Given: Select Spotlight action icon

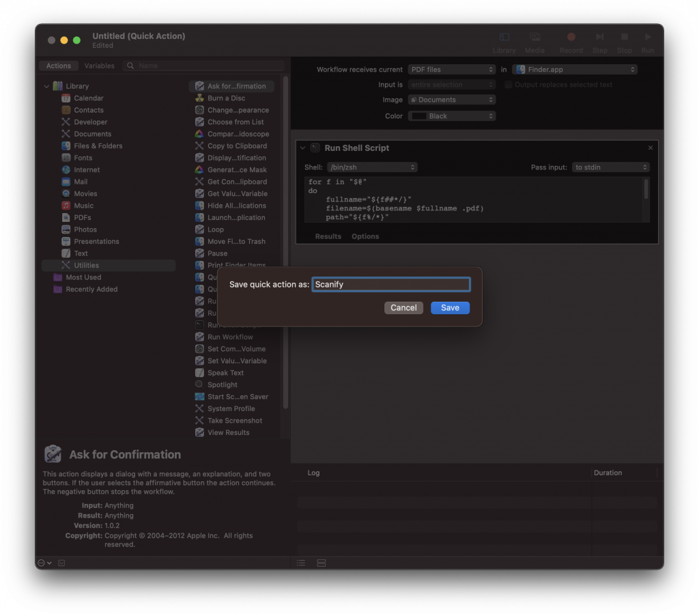Looking at the screenshot, I should (199, 384).
